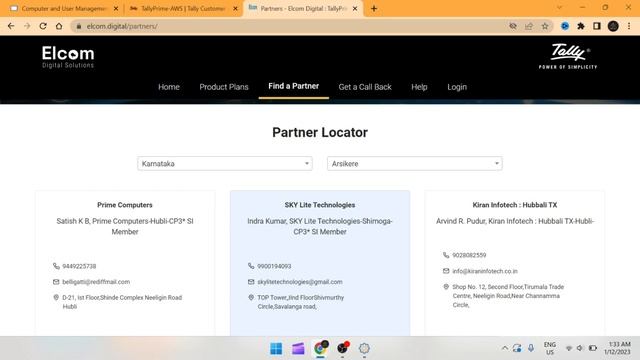Click Kiran Infotech phone number 9028082559
This screenshot has width=640, height=360.
pyautogui.click(x=469, y=255)
